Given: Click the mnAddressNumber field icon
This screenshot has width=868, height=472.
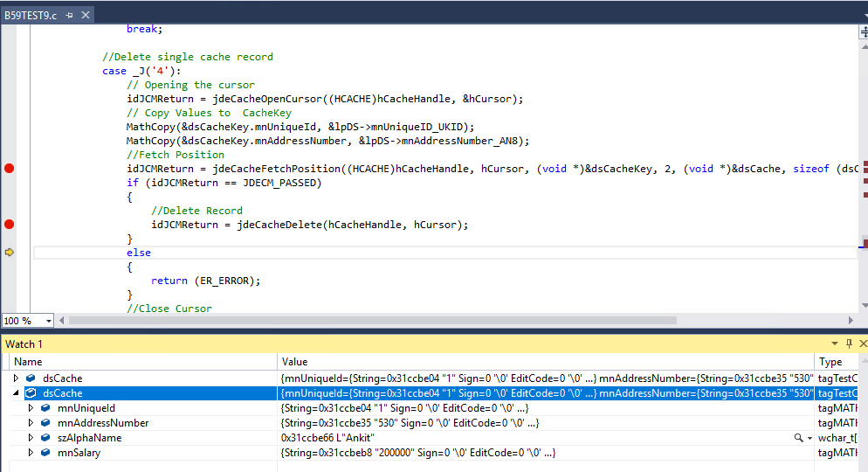Looking at the screenshot, I should click(46, 423).
